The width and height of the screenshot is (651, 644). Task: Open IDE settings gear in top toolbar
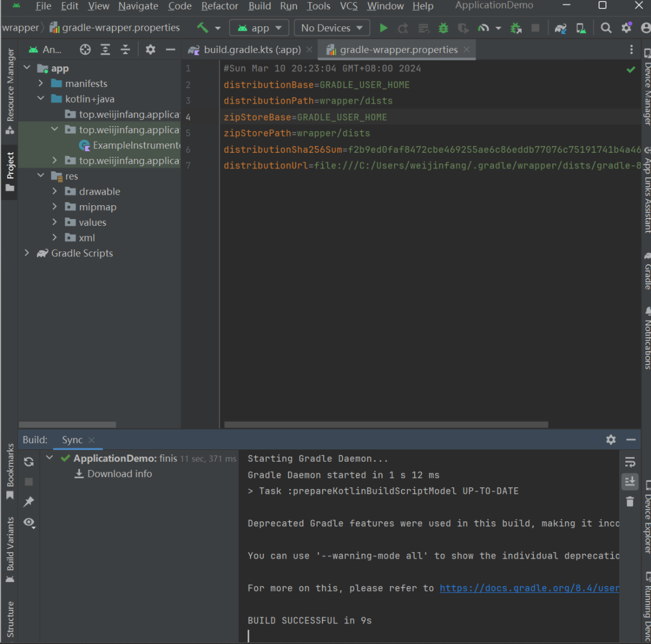coord(626,28)
